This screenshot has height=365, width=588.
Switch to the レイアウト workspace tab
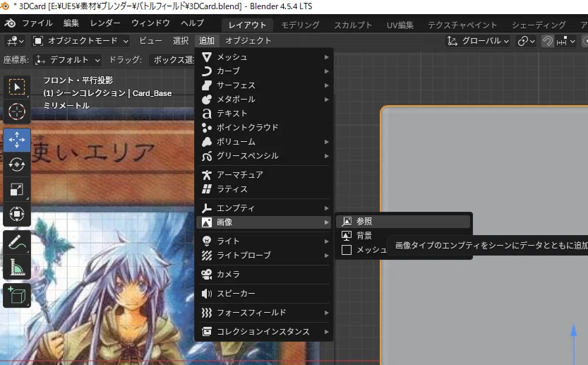[x=247, y=25]
